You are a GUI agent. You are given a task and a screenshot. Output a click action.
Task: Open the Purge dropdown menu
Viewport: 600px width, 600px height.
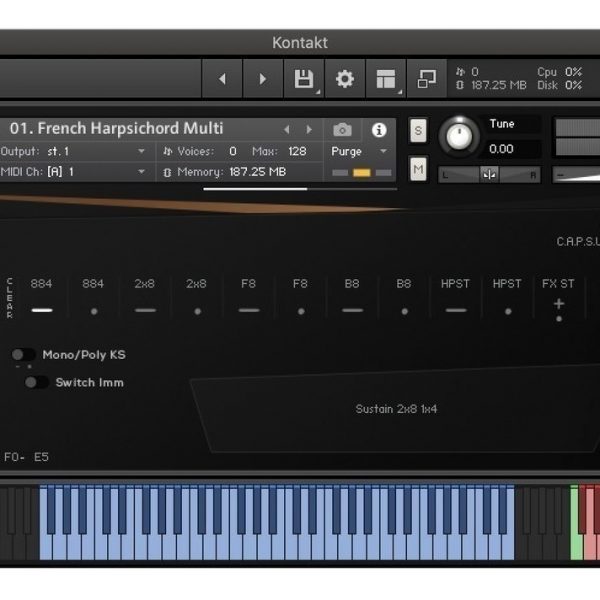pos(359,152)
